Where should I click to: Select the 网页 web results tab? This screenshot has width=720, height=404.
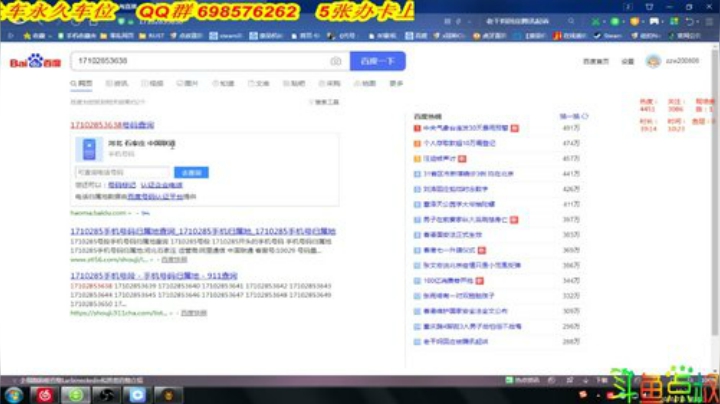[x=81, y=84]
